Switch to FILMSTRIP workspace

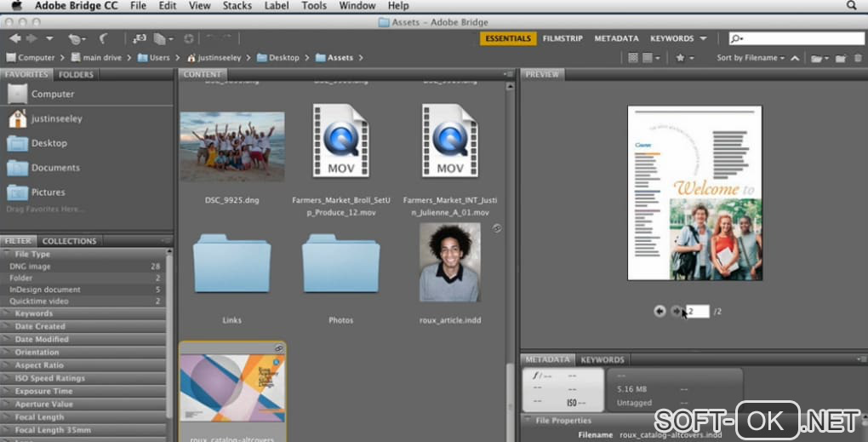click(562, 38)
